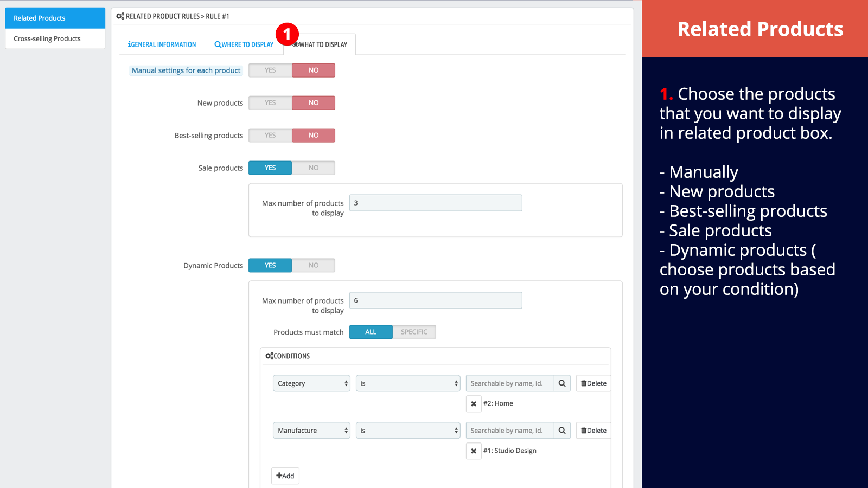Remove the #1: Studio Design tag with x icon
Image resolution: width=868 pixels, height=488 pixels.
tap(474, 451)
